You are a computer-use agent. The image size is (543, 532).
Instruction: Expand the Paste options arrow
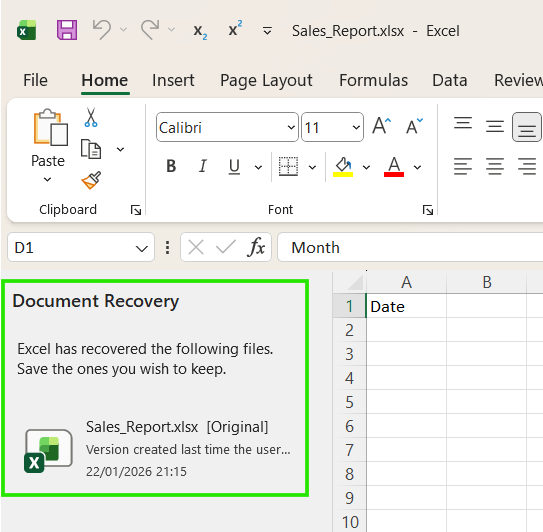(47, 179)
